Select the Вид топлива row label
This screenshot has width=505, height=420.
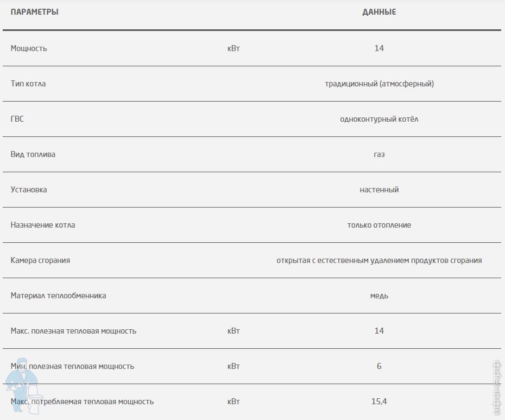click(x=33, y=154)
